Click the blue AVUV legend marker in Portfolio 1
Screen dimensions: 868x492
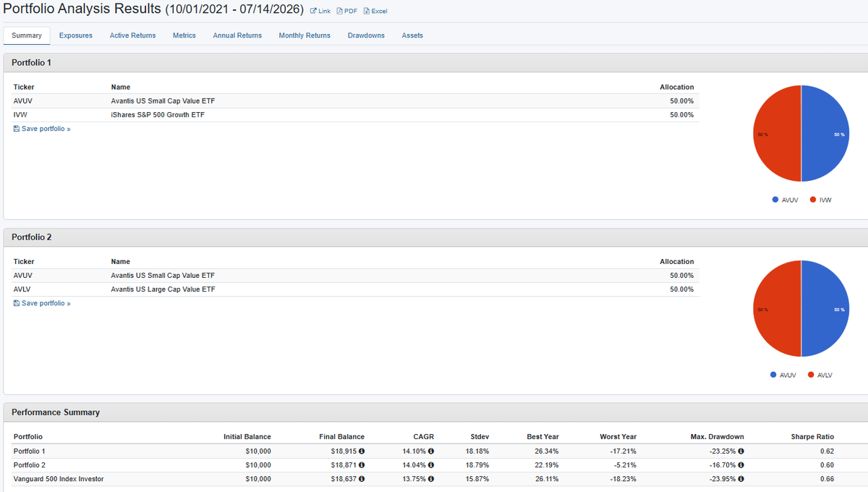[775, 200]
